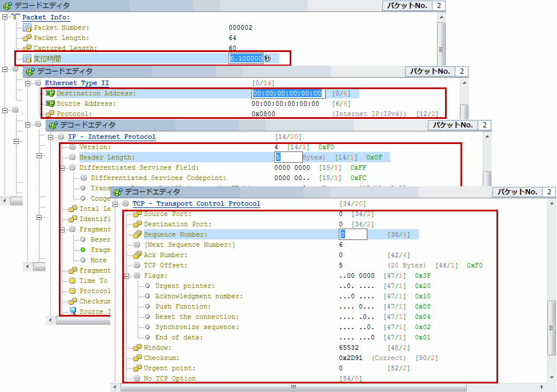Viewport: 557px width, 392px height.
Task: Select the Window value 65532
Action: point(348,347)
